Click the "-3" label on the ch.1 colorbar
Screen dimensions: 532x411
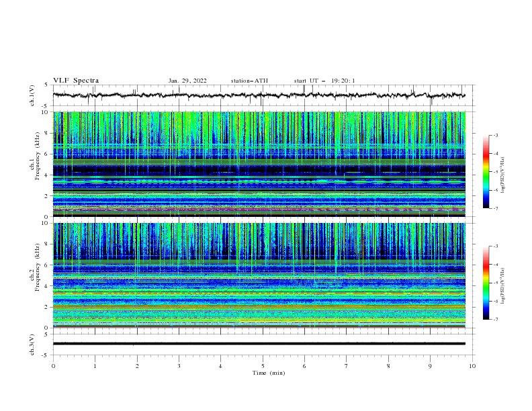(496, 135)
